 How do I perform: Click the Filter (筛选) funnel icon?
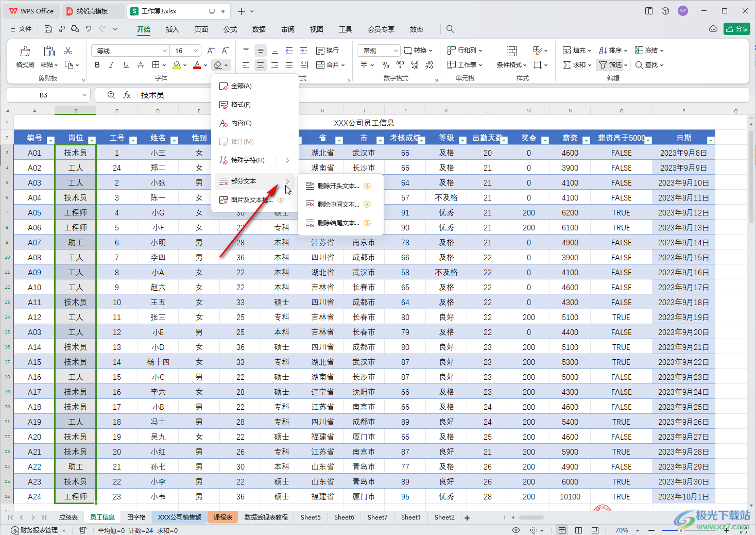[x=603, y=65]
